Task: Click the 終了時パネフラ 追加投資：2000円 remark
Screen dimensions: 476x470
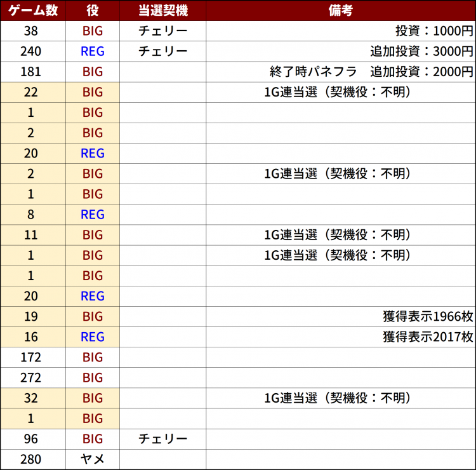Action: tap(371, 72)
